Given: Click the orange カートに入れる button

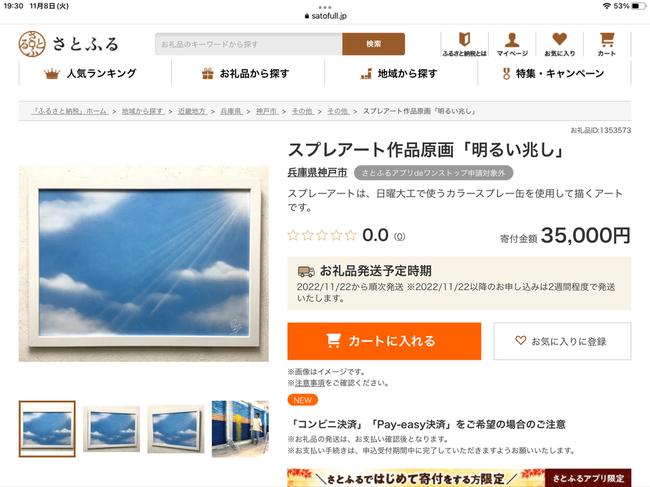Looking at the screenshot, I should [x=384, y=341].
